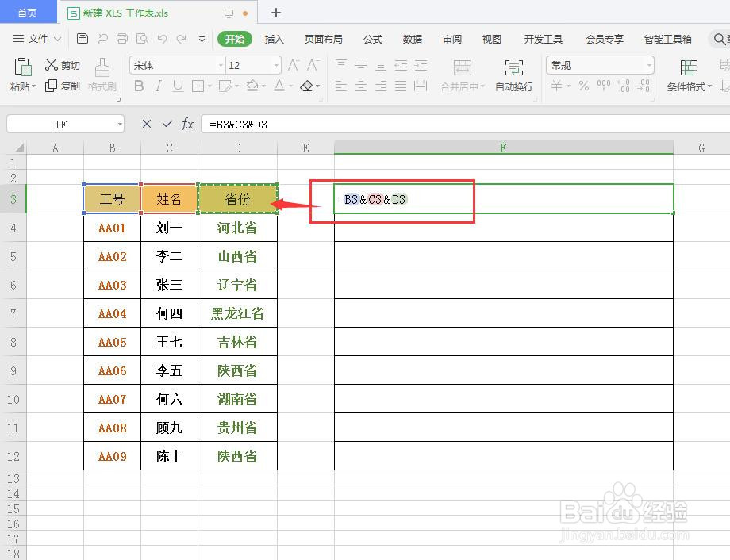Open the number format dropdown
This screenshot has height=560, width=730.
pos(649,66)
